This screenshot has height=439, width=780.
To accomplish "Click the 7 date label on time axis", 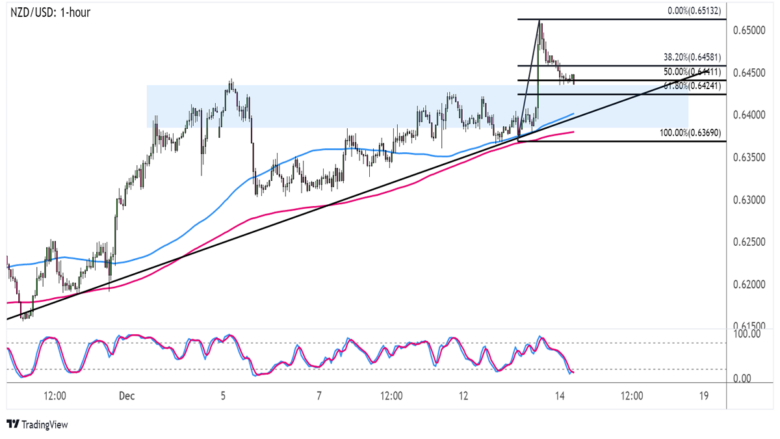I will [319, 396].
